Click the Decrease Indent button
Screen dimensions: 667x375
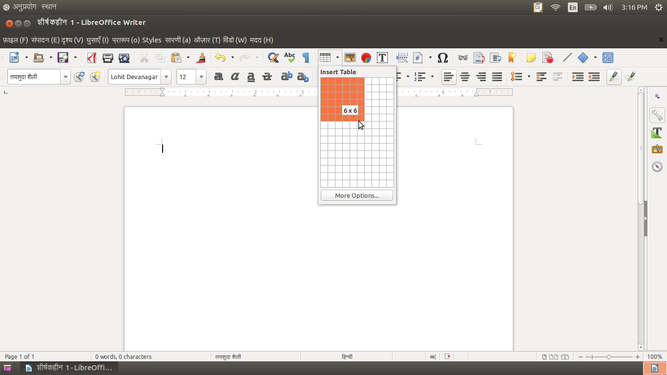coord(594,77)
